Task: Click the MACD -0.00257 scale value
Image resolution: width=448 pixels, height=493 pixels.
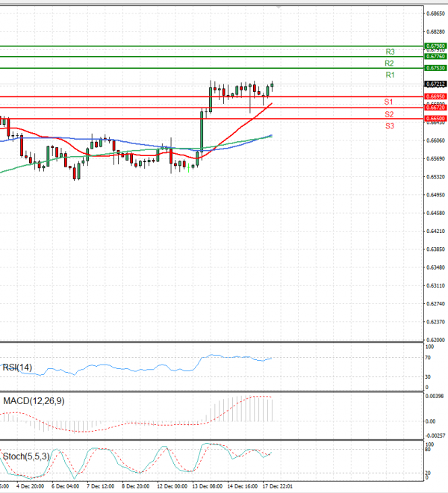Action: tap(435, 435)
